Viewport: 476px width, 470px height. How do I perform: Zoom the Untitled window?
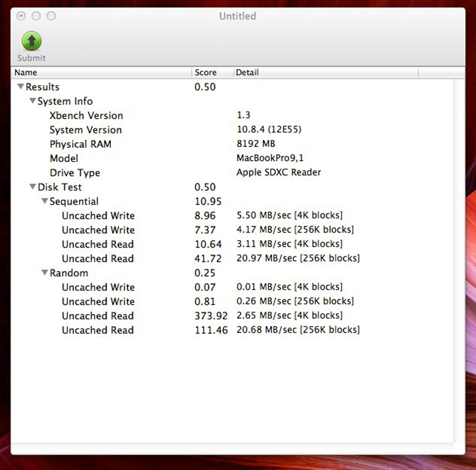coord(51,16)
